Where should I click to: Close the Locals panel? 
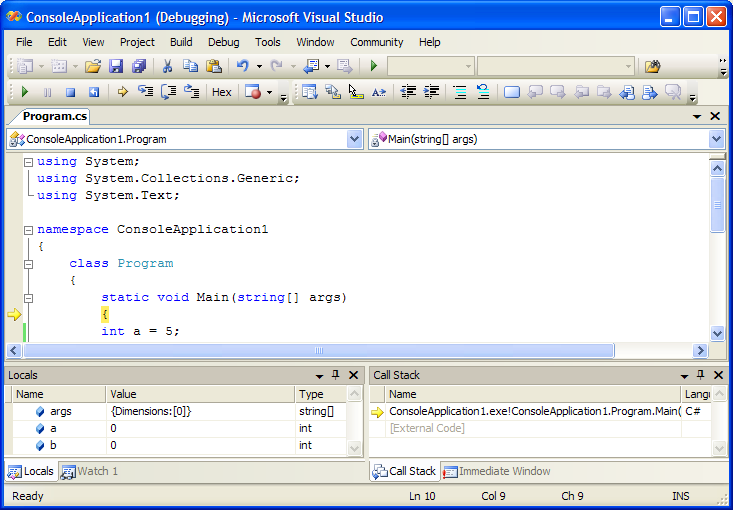tap(353, 375)
